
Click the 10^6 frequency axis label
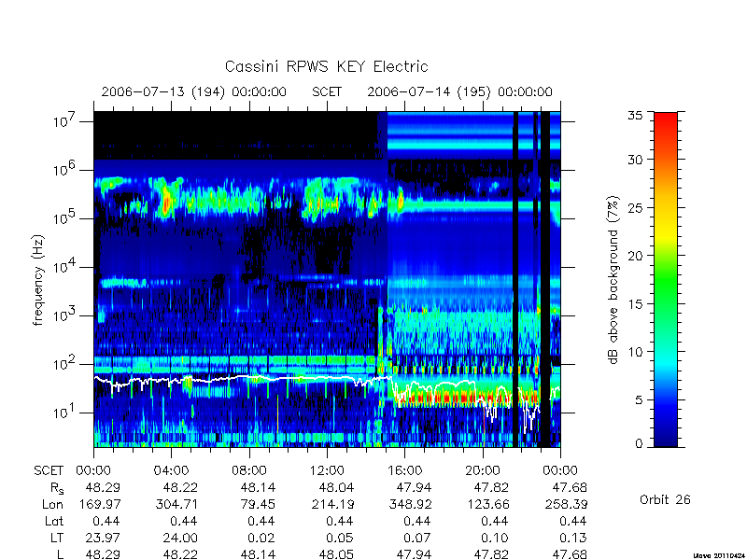pos(63,170)
